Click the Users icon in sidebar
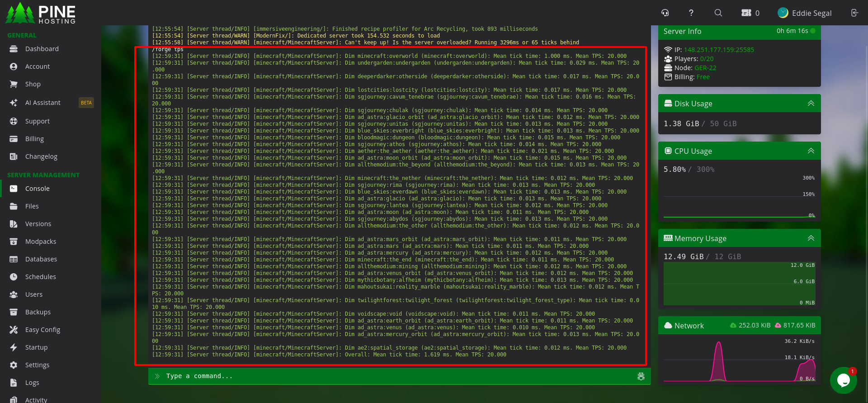Viewport: 868px width, 403px height. tap(14, 294)
